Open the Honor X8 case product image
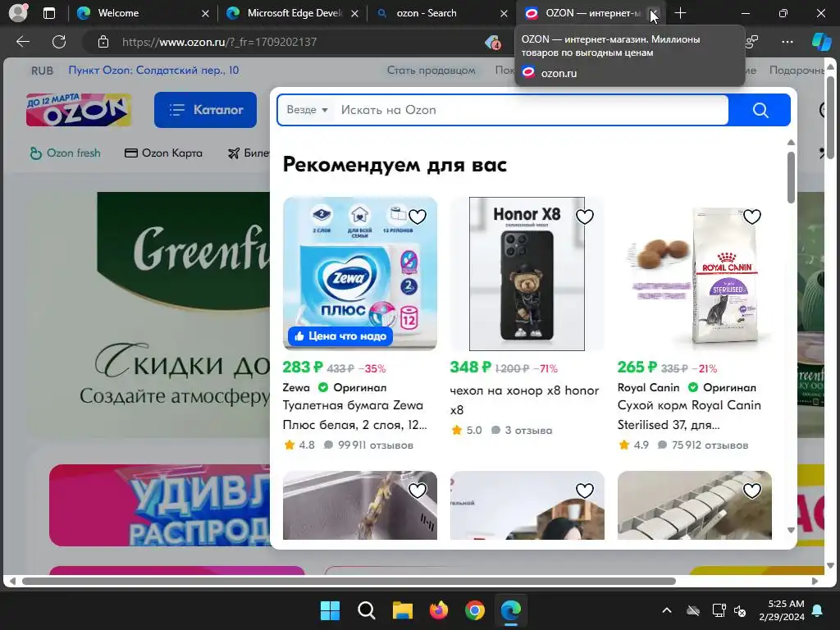The image size is (840, 630). click(527, 274)
